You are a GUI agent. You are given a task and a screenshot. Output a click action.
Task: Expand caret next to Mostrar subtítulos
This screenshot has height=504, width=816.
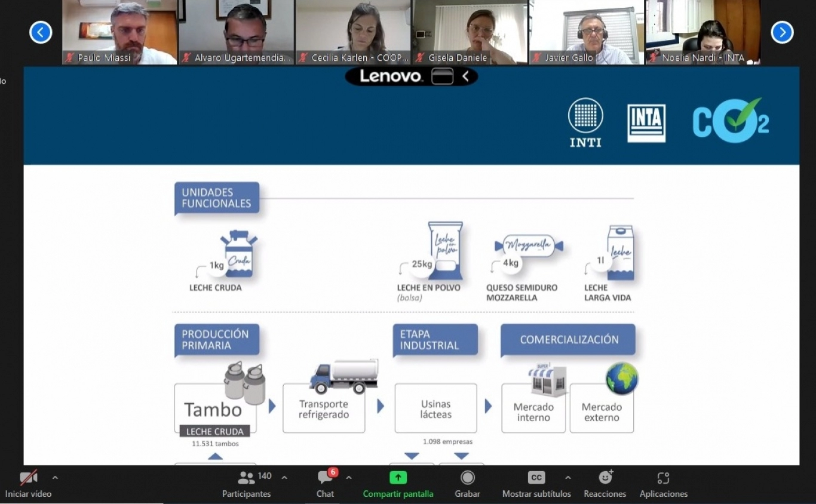pyautogui.click(x=567, y=478)
